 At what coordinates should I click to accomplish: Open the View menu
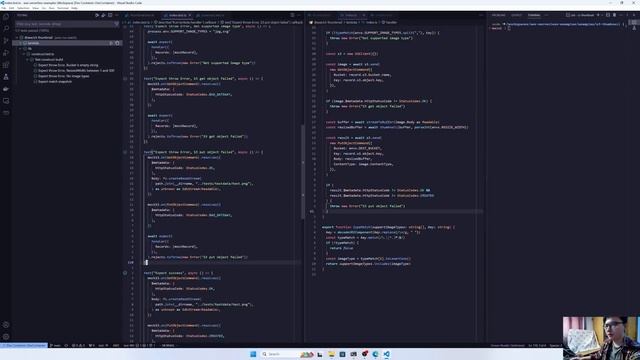[x=36, y=8]
